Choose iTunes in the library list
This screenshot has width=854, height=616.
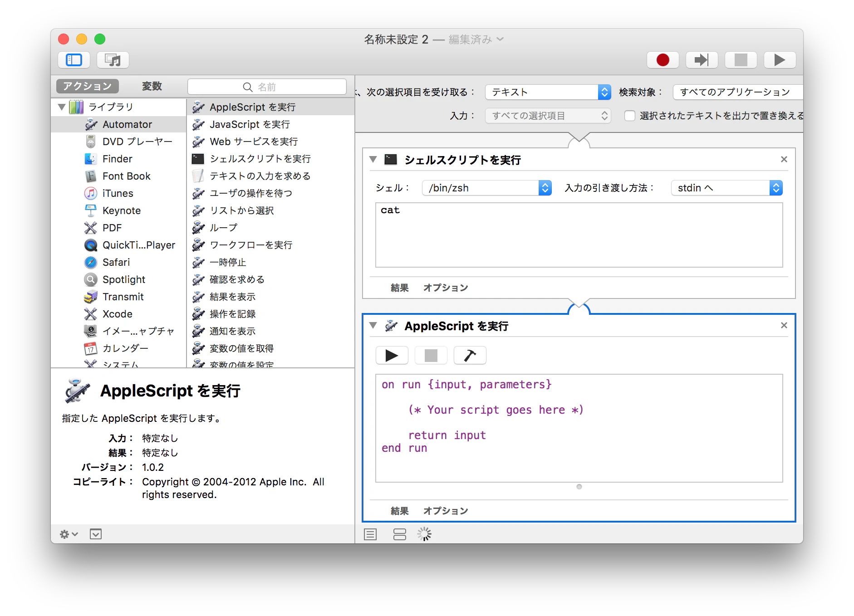click(119, 193)
